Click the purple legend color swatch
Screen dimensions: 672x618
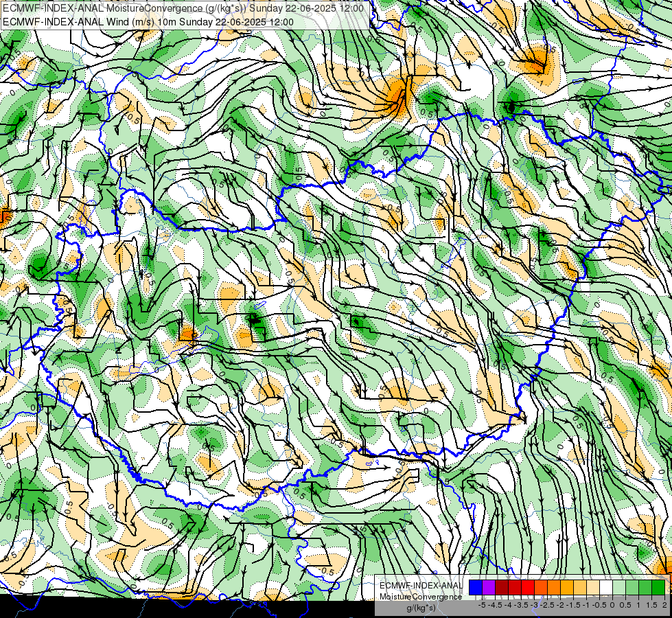pos(489,588)
